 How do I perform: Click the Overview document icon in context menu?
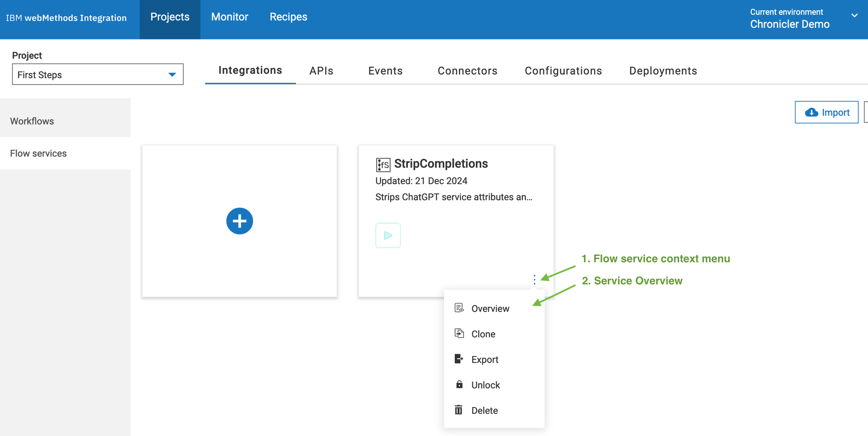coord(459,308)
